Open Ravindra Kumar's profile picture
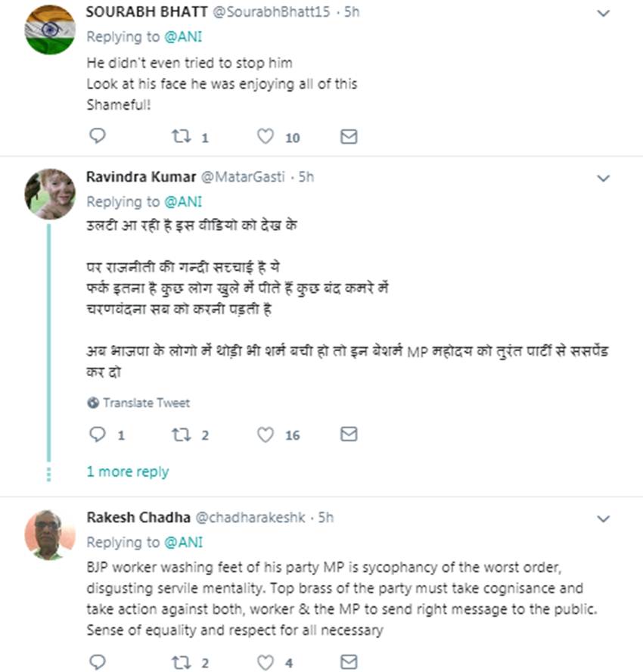 (50, 194)
